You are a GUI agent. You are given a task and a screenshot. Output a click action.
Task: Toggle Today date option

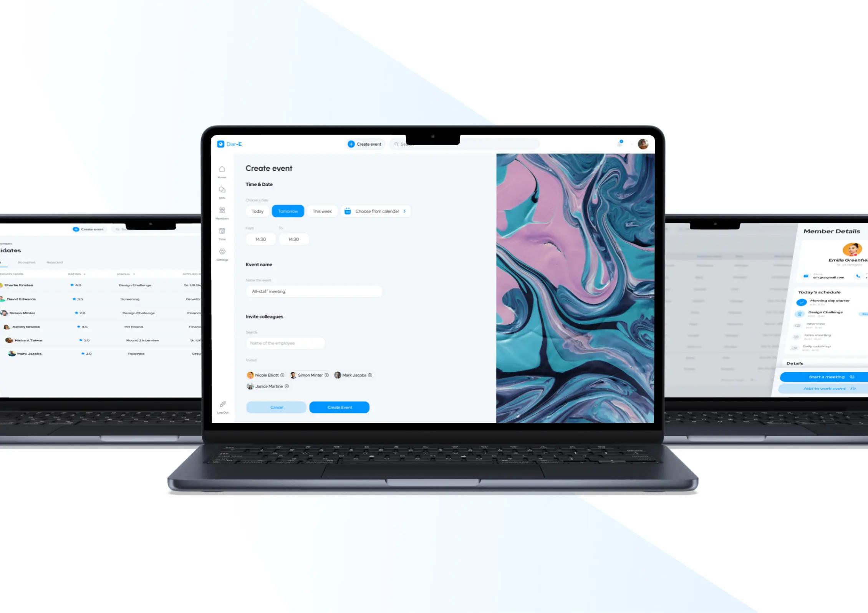click(x=257, y=211)
